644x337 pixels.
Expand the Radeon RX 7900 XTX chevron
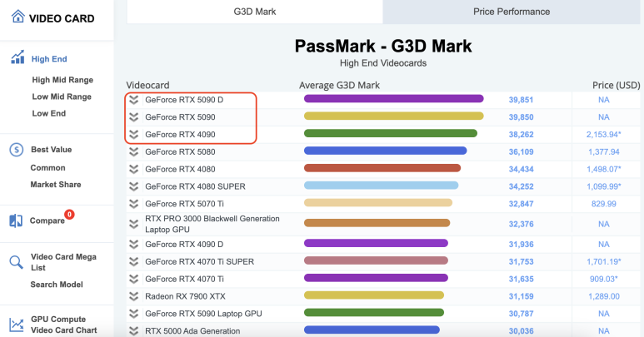point(133,296)
